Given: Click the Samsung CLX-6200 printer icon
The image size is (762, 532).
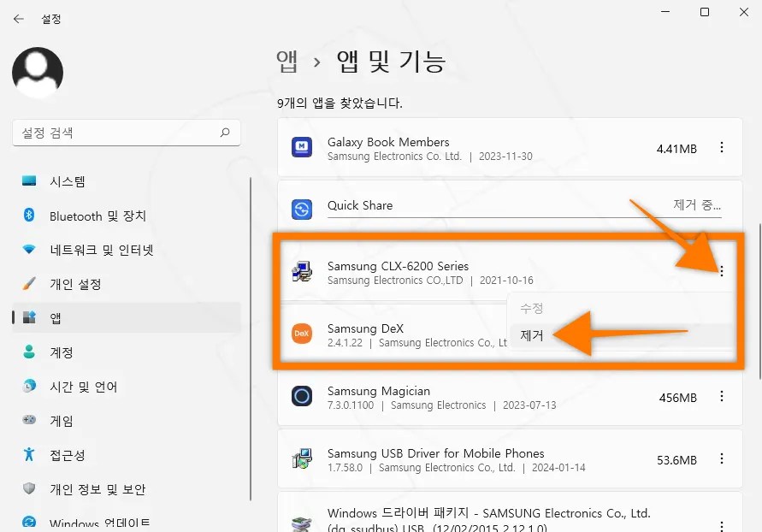Looking at the screenshot, I should coord(303,272).
